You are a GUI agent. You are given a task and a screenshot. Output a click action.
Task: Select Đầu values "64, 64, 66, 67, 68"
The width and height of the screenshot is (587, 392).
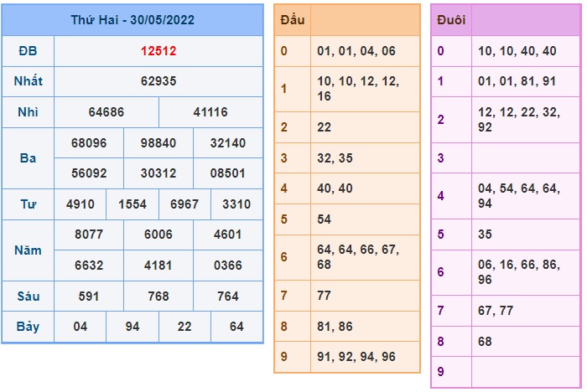click(x=358, y=257)
